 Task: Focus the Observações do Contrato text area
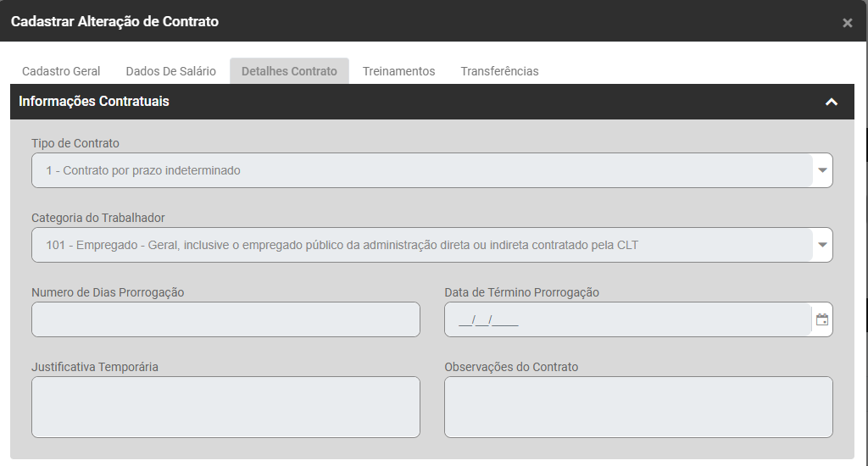[638, 407]
